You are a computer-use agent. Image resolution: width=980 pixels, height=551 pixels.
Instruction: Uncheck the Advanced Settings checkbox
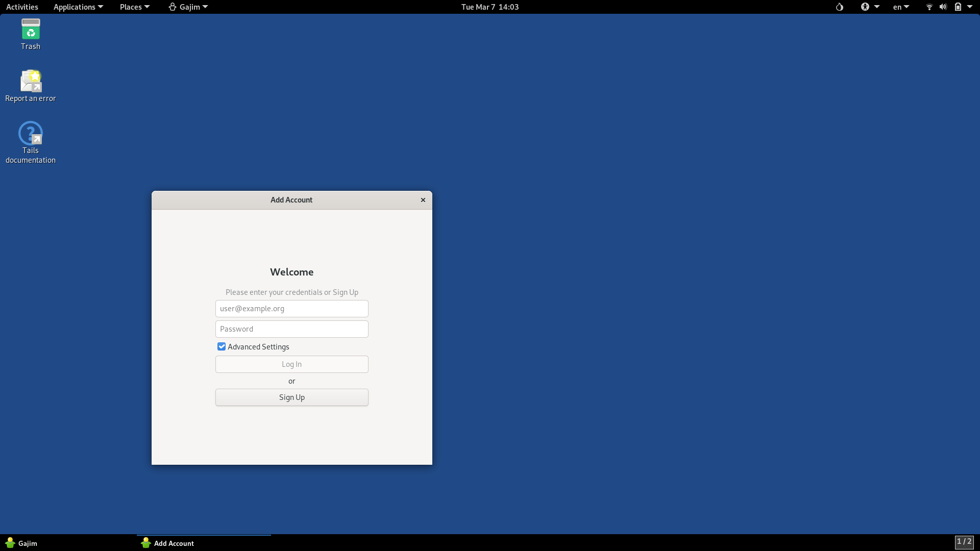pyautogui.click(x=222, y=347)
